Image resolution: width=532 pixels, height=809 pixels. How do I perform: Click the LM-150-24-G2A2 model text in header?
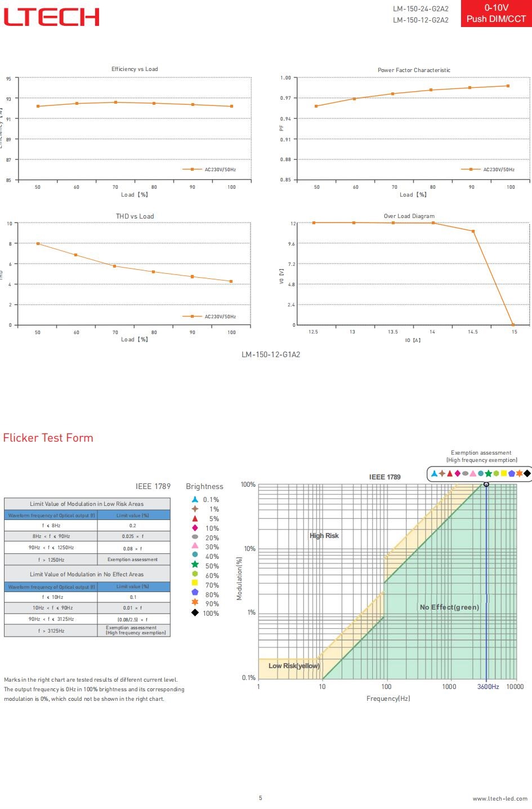pyautogui.click(x=421, y=9)
